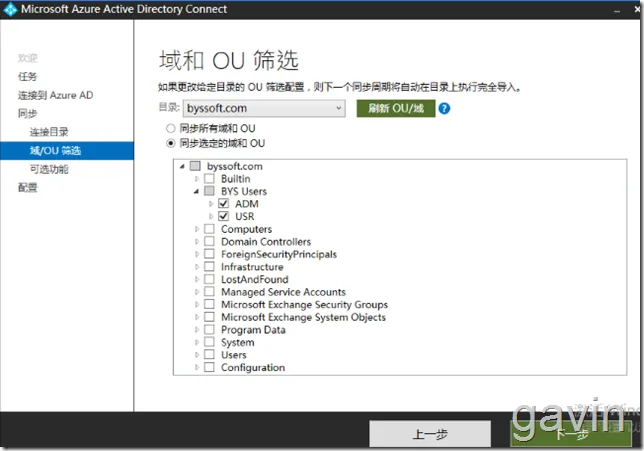Select the Domain Controllers tree label
Image resolution: width=644 pixels, height=451 pixels.
[x=266, y=242]
